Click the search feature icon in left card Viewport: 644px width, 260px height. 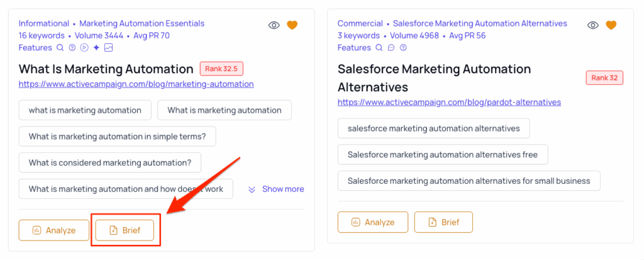tap(60, 47)
